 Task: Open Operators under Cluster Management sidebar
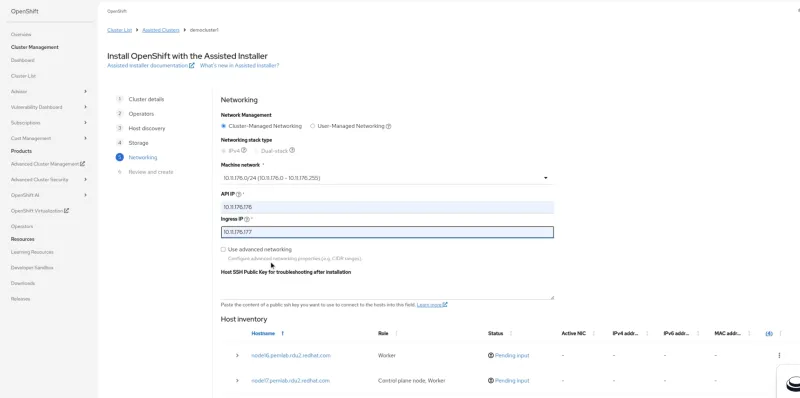[x=22, y=226]
